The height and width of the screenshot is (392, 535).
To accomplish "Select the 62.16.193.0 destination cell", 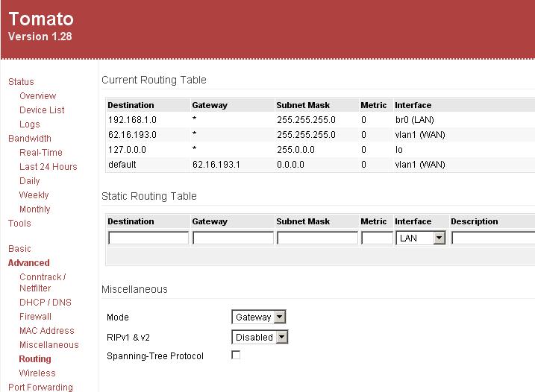I will [132, 135].
